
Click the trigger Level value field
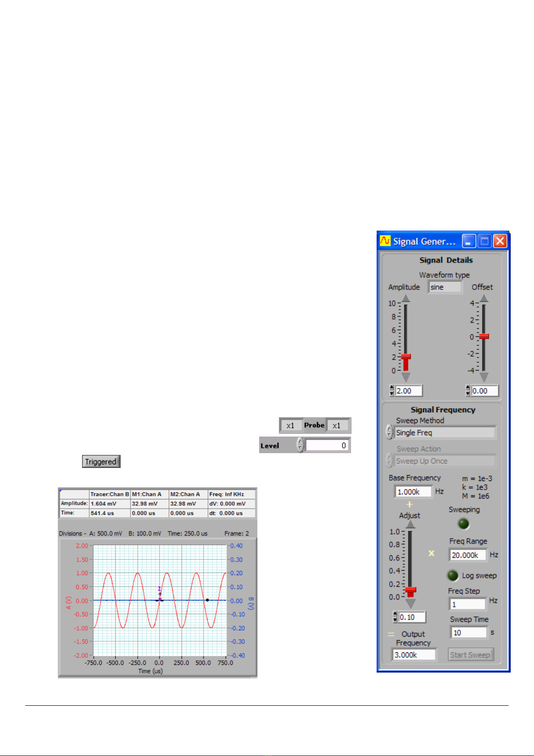327,445
